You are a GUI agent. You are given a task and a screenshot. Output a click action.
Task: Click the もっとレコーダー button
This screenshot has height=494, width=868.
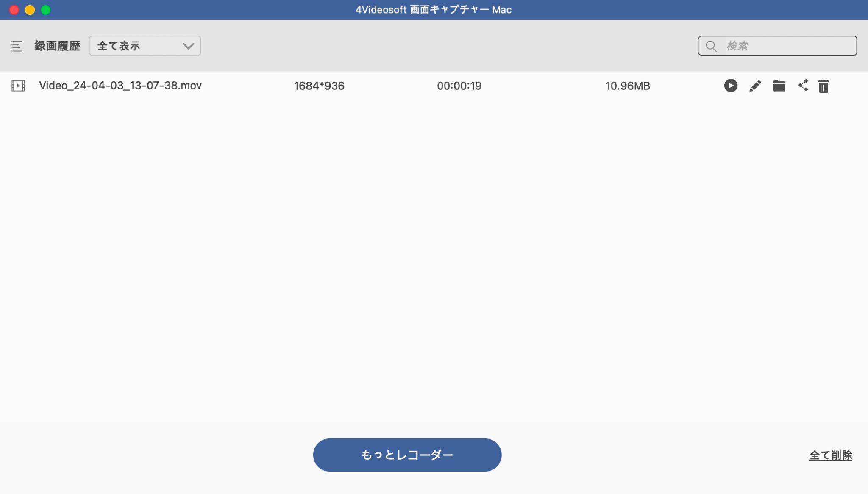pyautogui.click(x=407, y=455)
